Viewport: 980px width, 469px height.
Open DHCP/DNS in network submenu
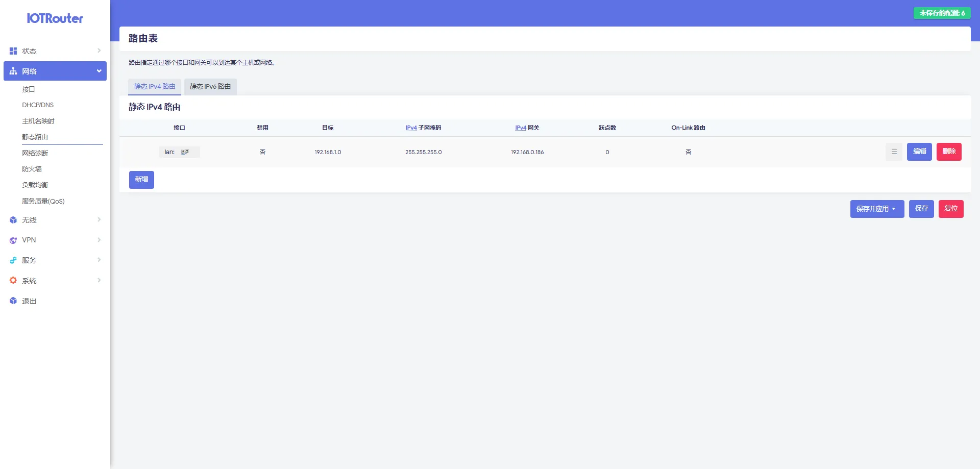(x=38, y=105)
